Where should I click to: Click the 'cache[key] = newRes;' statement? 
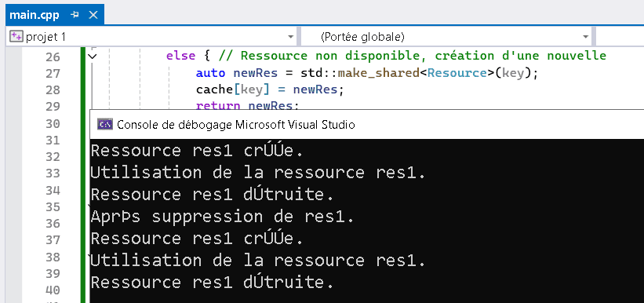[x=269, y=89]
